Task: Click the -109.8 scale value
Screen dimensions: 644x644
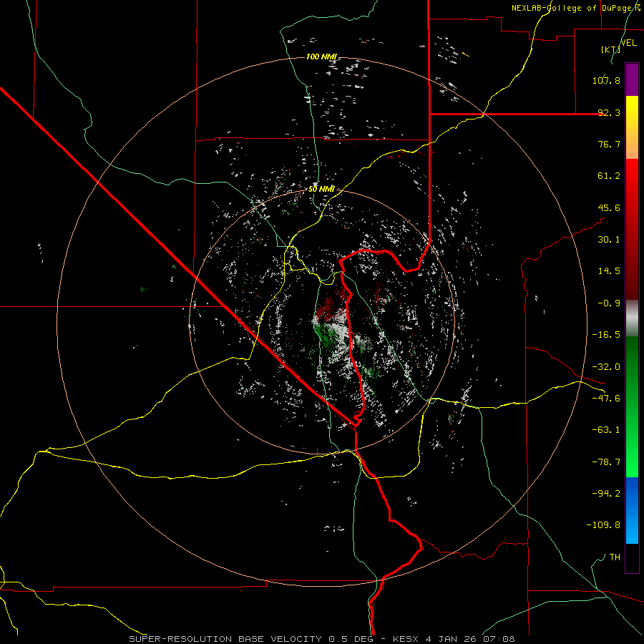Action: click(x=603, y=525)
